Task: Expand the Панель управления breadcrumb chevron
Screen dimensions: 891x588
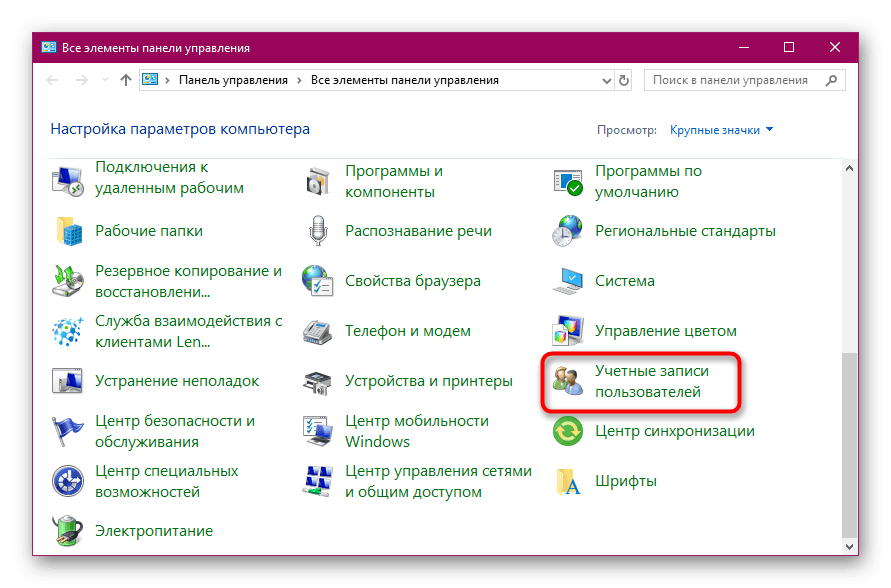Action: (299, 81)
